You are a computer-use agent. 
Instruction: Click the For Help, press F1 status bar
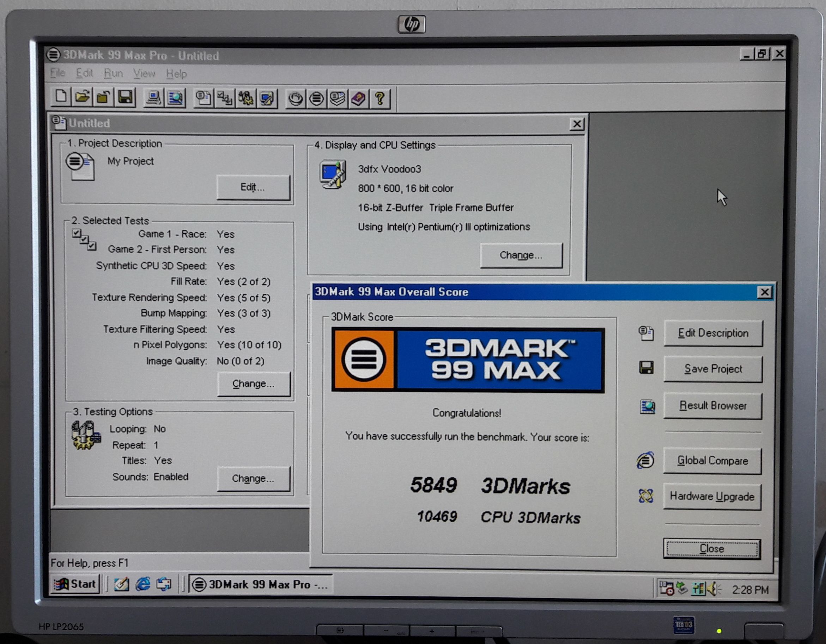click(90, 563)
